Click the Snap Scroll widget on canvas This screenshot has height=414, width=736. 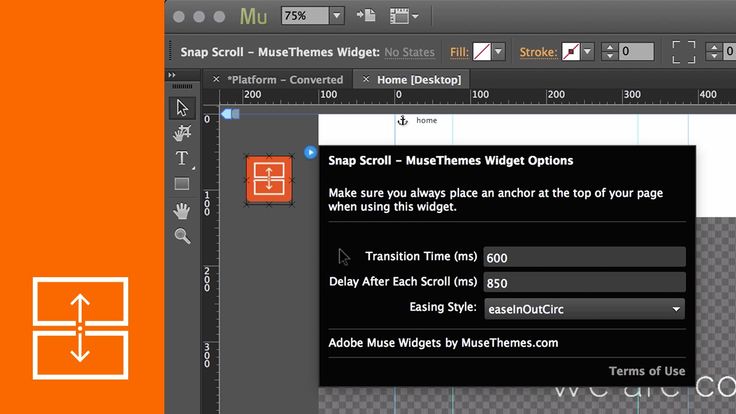(x=269, y=179)
